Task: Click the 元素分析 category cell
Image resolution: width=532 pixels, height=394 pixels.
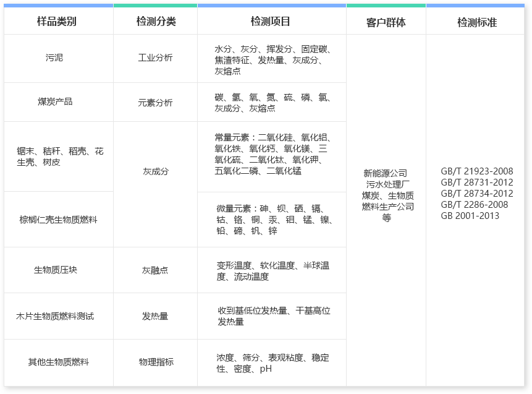Action: coord(154,101)
